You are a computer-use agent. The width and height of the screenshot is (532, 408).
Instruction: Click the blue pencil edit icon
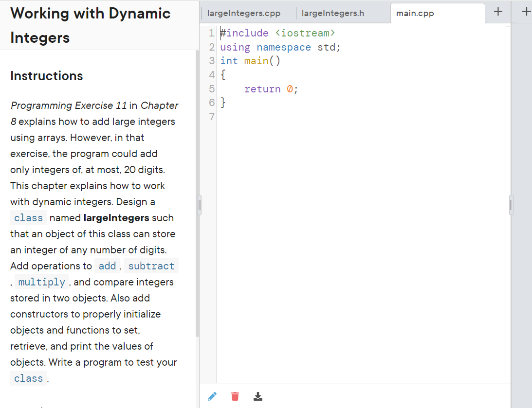212,396
